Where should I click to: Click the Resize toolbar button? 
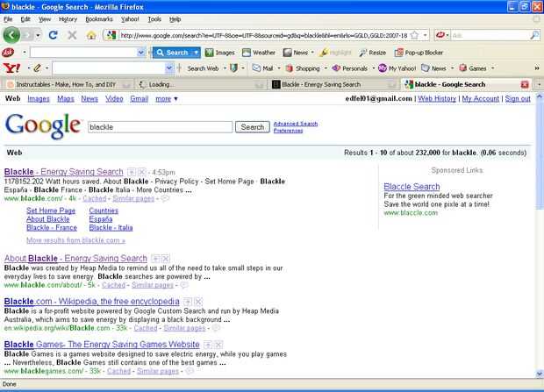click(x=373, y=53)
